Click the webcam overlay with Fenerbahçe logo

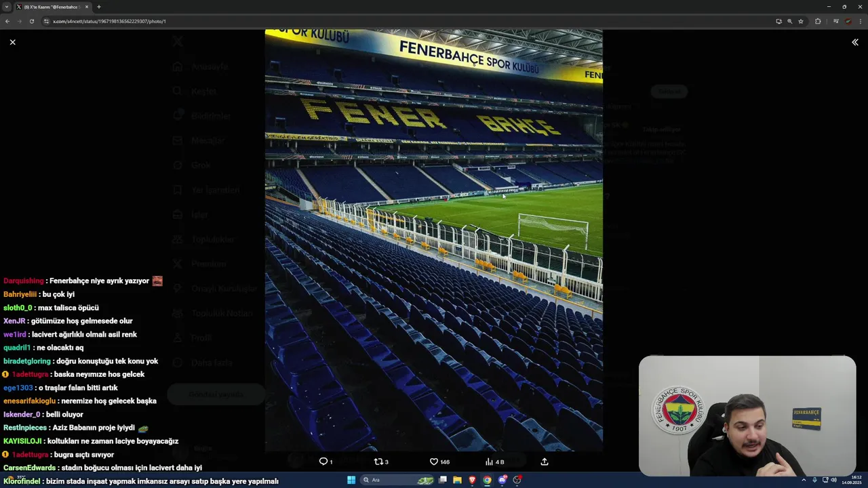747,416
